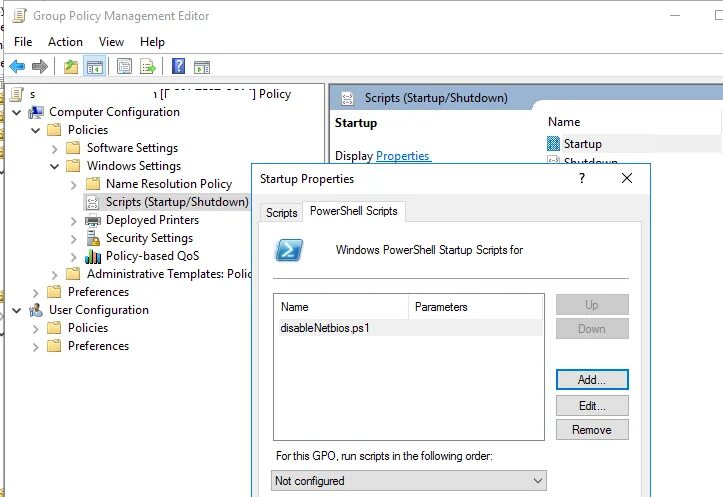
Task: Click the Group Policy Management Editor title icon
Action: [19, 16]
